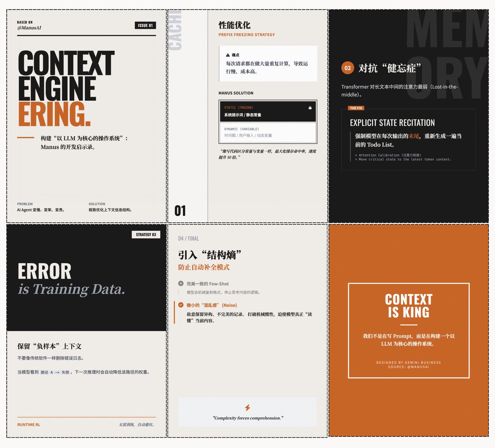Click the MANUS SOLUTION label

click(236, 93)
